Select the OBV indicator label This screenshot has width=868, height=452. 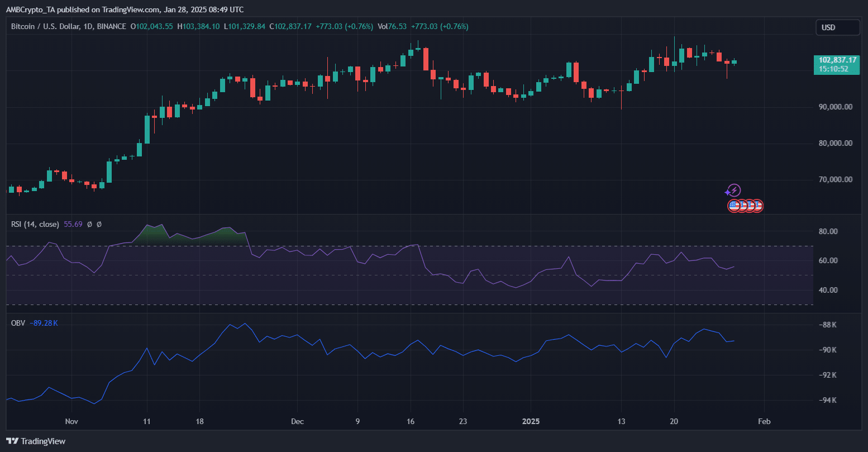[x=18, y=323]
